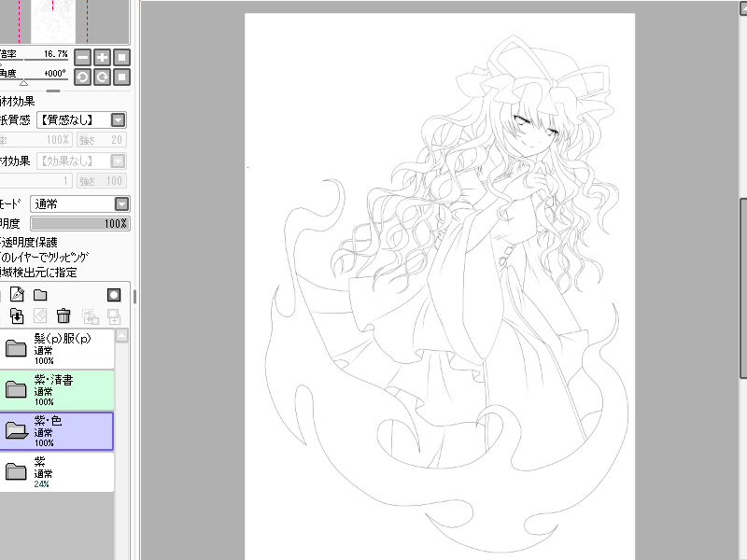This screenshot has width=747, height=560.
Task: Delete layer with trash can icon
Action: pos(63,315)
